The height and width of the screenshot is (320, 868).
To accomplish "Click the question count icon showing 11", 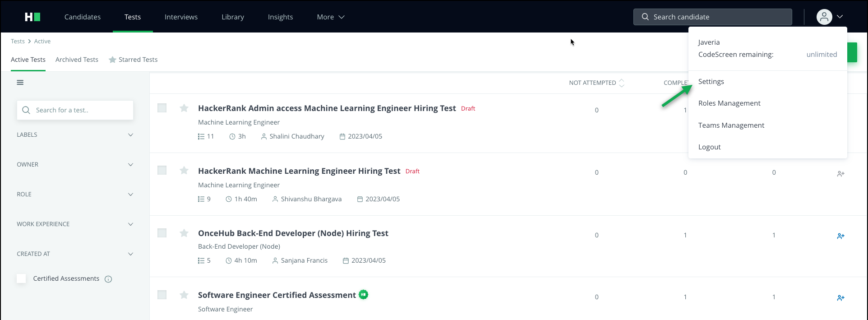I will point(201,136).
